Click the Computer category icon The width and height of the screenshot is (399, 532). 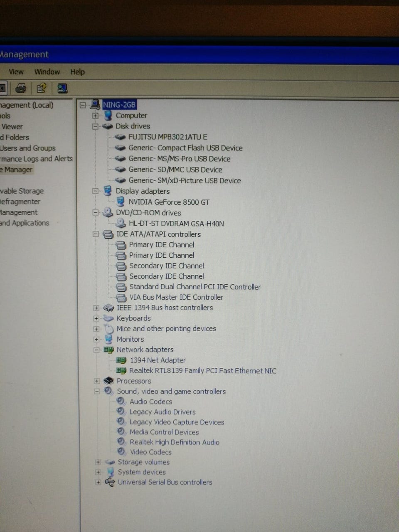click(x=108, y=116)
